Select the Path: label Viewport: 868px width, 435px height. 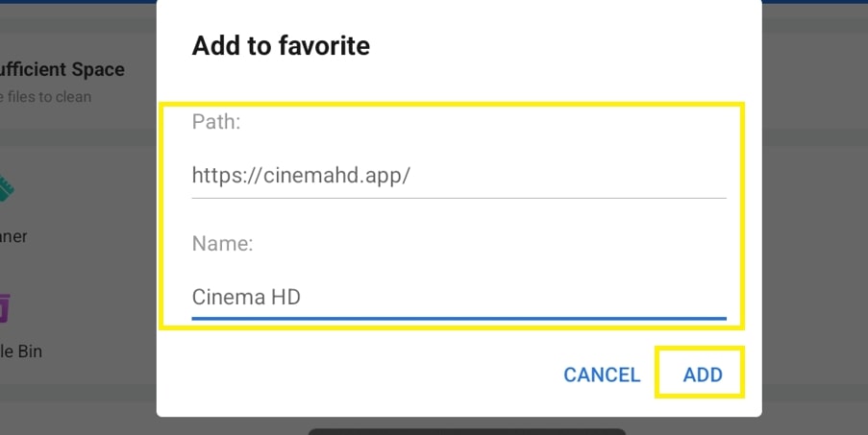216,122
